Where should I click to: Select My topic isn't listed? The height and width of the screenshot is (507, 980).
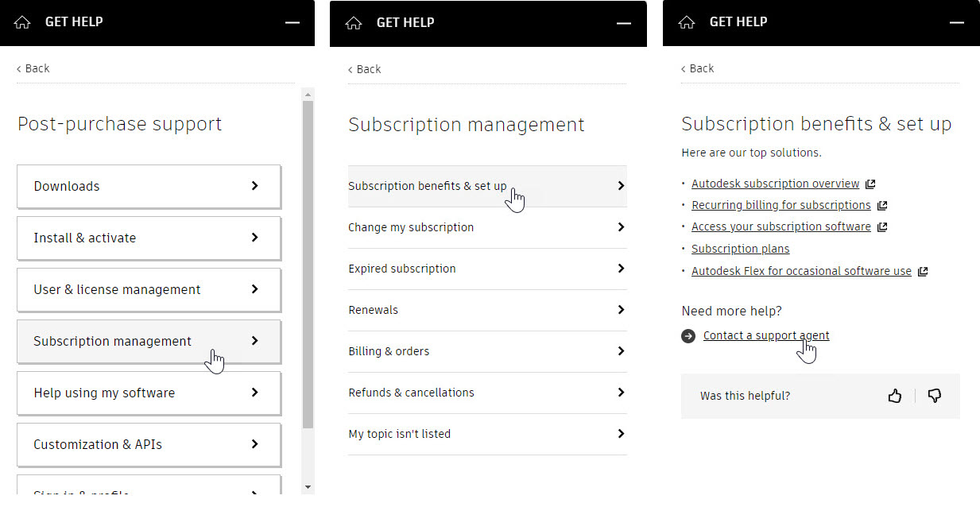(x=487, y=434)
